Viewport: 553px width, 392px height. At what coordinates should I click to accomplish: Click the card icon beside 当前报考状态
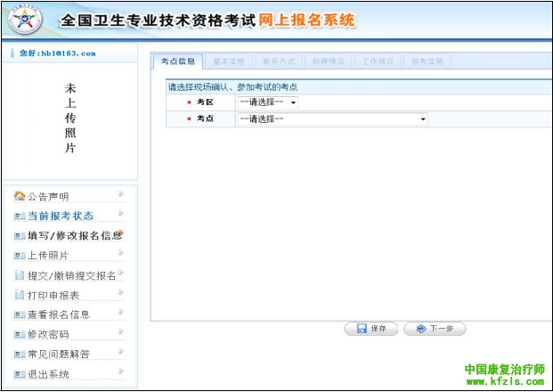pos(20,216)
